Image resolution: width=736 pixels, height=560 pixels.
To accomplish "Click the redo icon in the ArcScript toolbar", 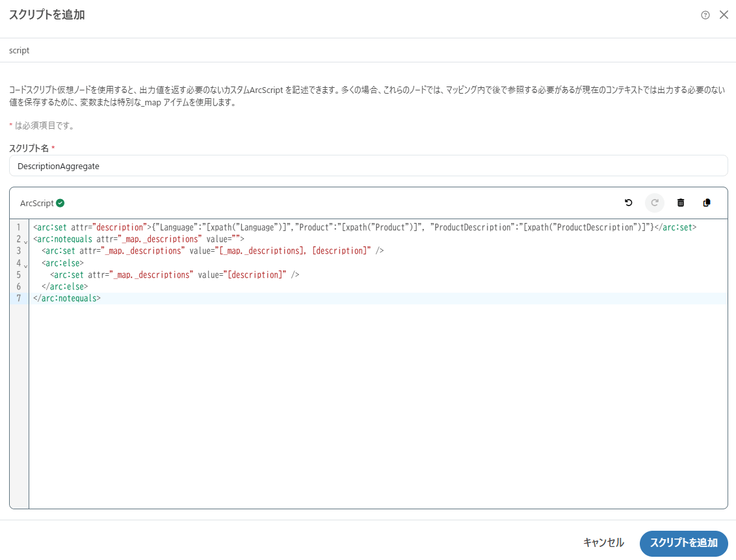I will point(654,203).
